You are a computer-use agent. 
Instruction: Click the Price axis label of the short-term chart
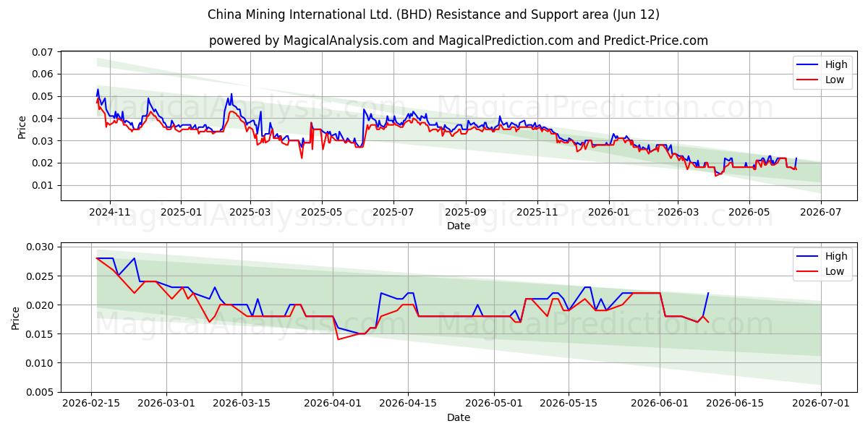[16, 318]
